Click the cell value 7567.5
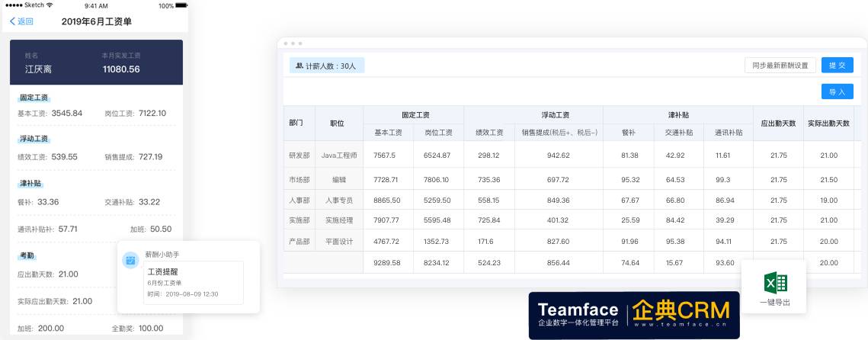The width and height of the screenshot is (868, 340). coord(384,155)
